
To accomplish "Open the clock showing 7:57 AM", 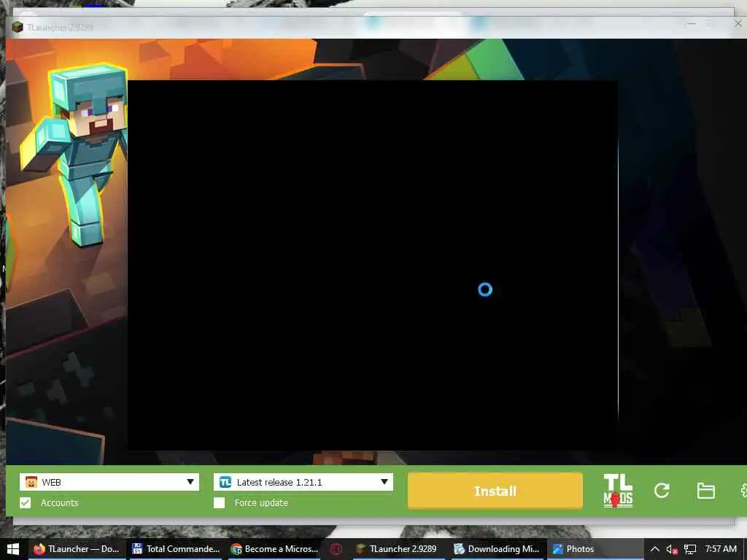I will coord(721,549).
